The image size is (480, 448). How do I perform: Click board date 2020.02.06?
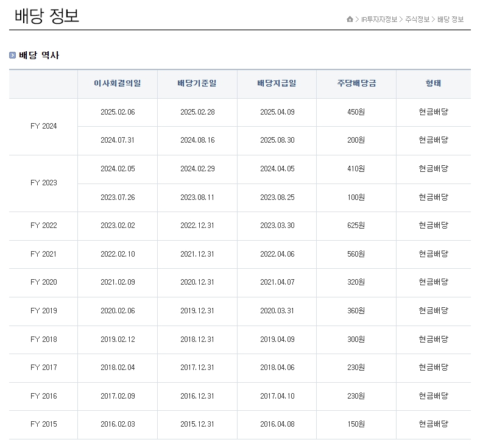[x=118, y=311]
